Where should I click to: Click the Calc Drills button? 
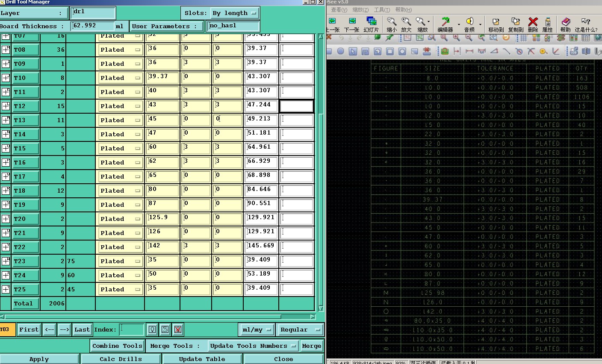pos(121,359)
